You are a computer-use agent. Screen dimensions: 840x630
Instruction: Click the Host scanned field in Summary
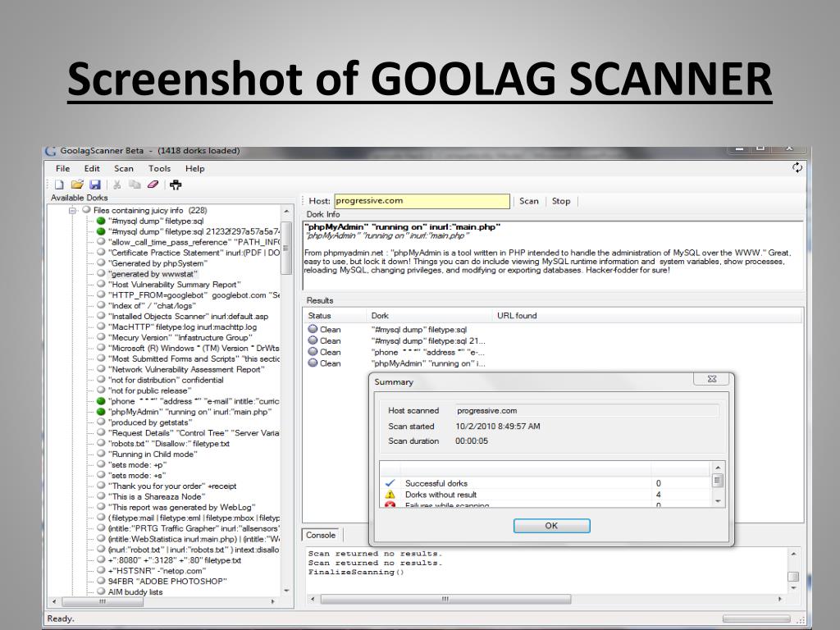click(x=586, y=411)
